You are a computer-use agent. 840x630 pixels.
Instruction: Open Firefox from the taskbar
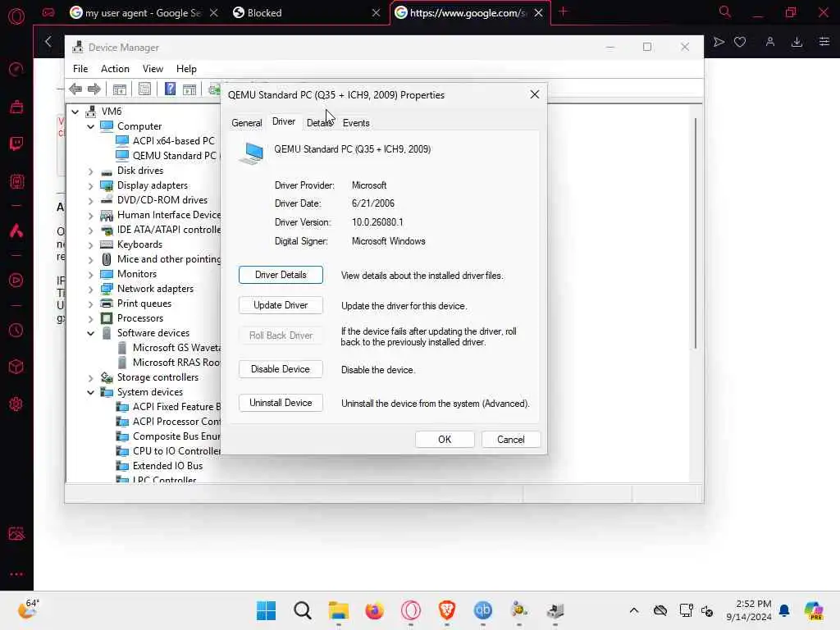click(x=374, y=610)
